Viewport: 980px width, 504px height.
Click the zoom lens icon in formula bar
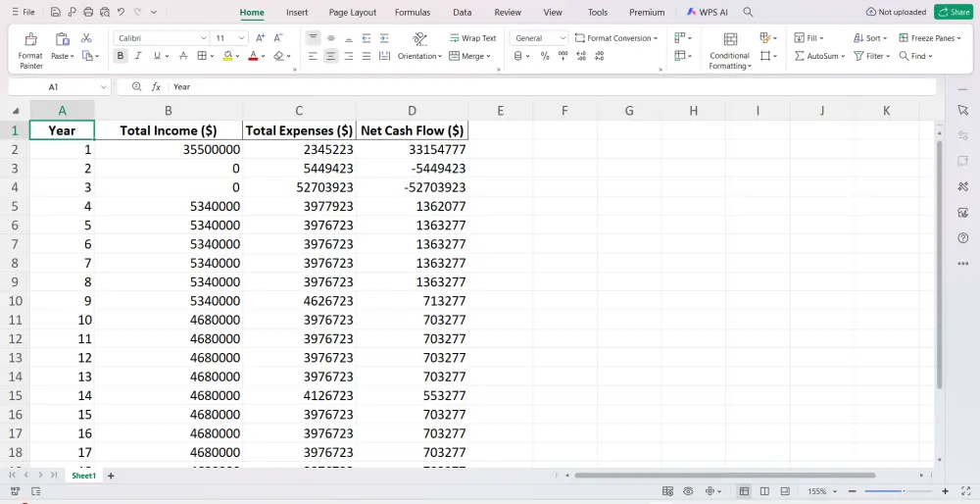click(x=137, y=87)
